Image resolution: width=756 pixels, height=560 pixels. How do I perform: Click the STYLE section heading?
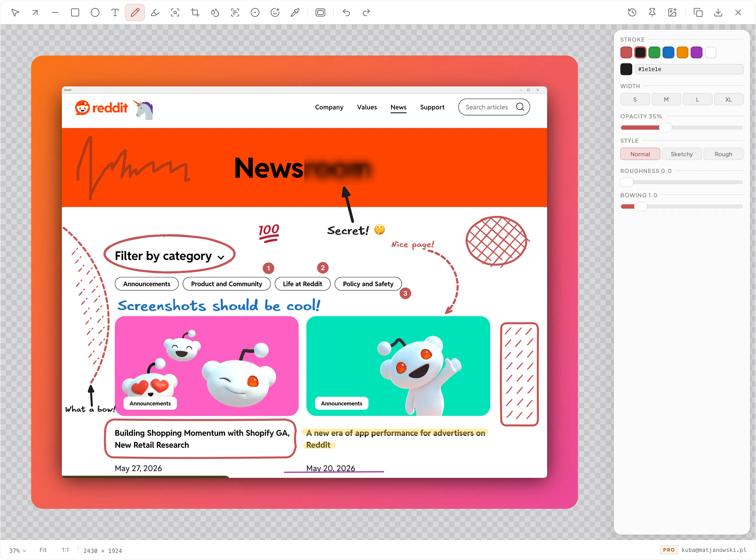pyautogui.click(x=630, y=141)
